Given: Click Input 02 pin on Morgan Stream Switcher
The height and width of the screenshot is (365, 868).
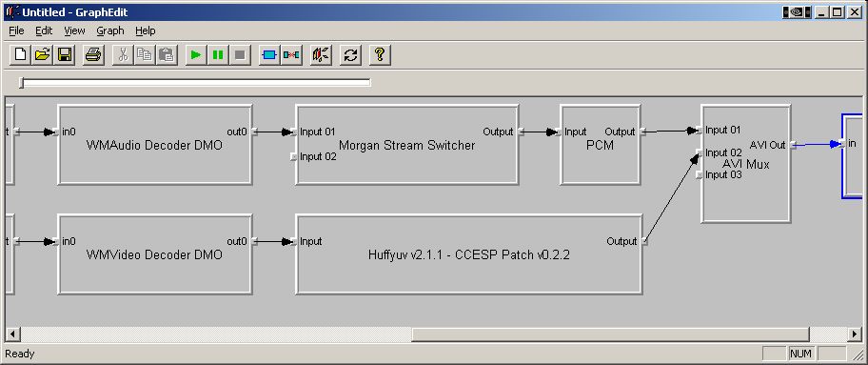Looking at the screenshot, I should click(294, 157).
